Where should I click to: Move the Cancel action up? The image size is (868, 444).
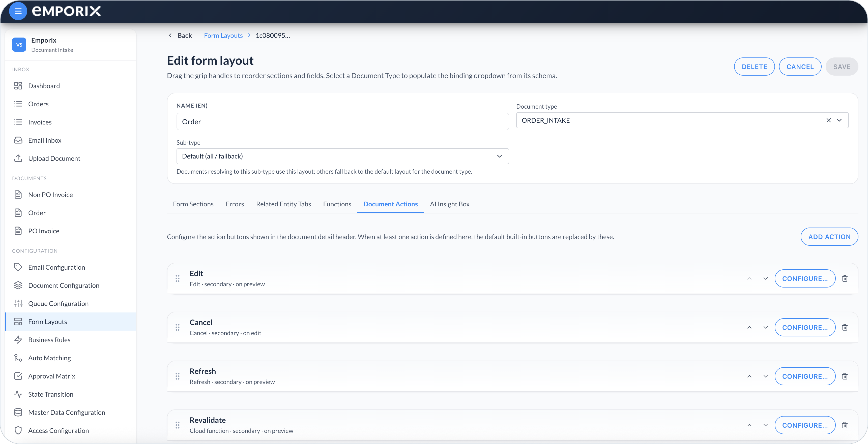point(749,327)
